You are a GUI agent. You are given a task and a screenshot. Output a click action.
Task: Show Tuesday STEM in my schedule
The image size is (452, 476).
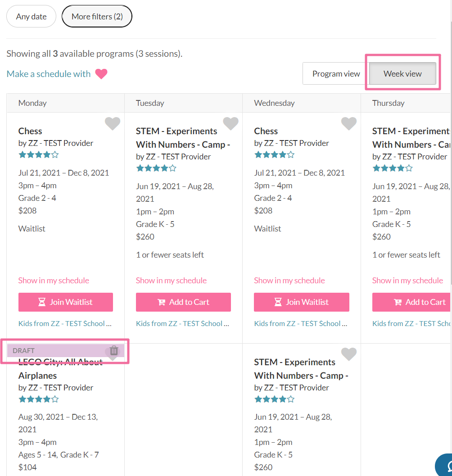171,281
